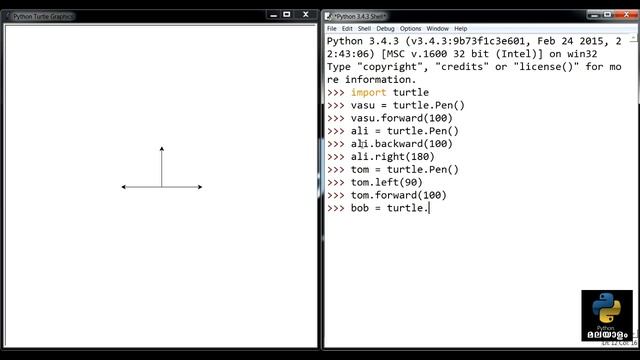Viewport: 640px width, 360px height.
Task: Click the 'Type "copyright", "credits"' info line
Action: (x=474, y=73)
